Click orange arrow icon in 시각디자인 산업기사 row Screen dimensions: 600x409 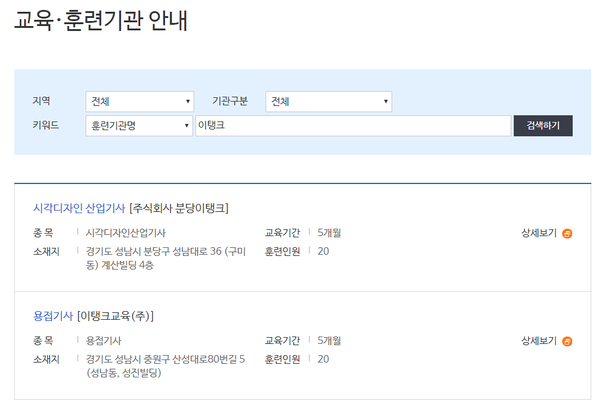click(x=567, y=233)
